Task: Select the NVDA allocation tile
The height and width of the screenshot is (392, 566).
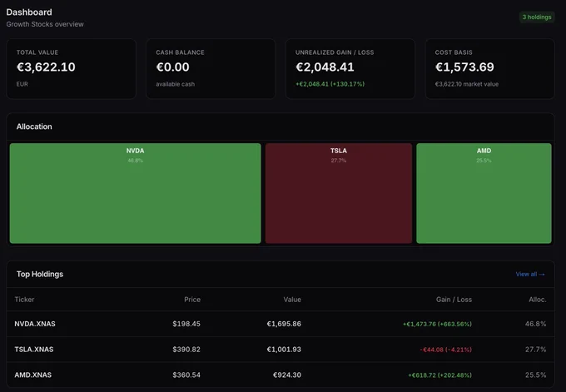Action: tap(136, 193)
